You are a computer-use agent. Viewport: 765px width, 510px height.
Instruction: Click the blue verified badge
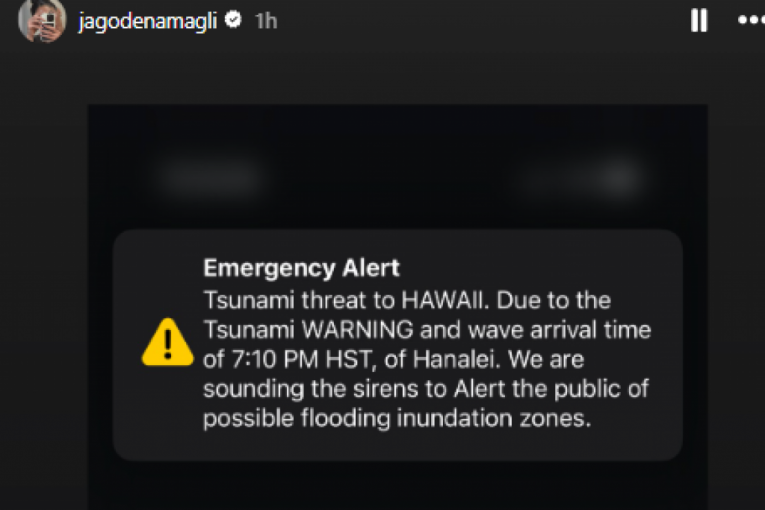pos(233,21)
